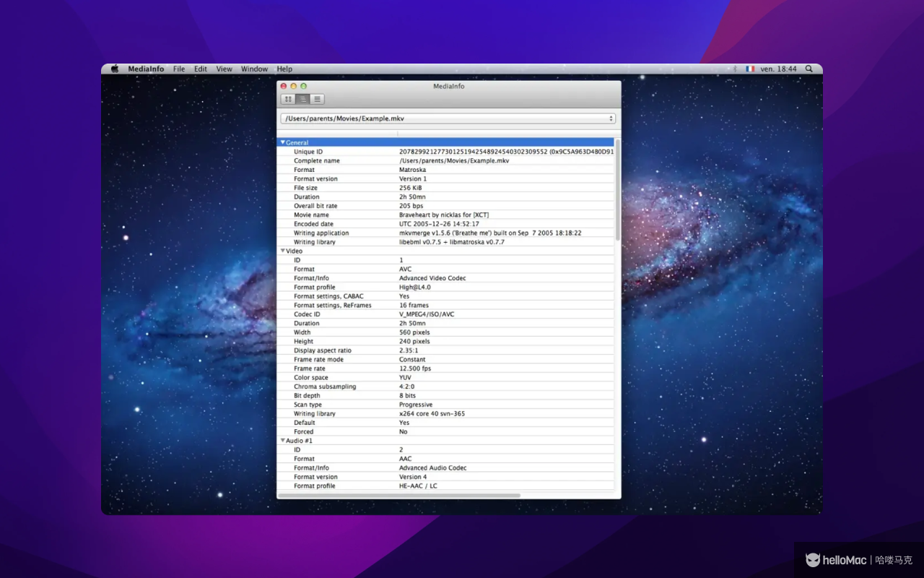Screen dimensions: 924x578
Task: Click the libebml v0.7.5 writing library value
Action: click(452, 242)
